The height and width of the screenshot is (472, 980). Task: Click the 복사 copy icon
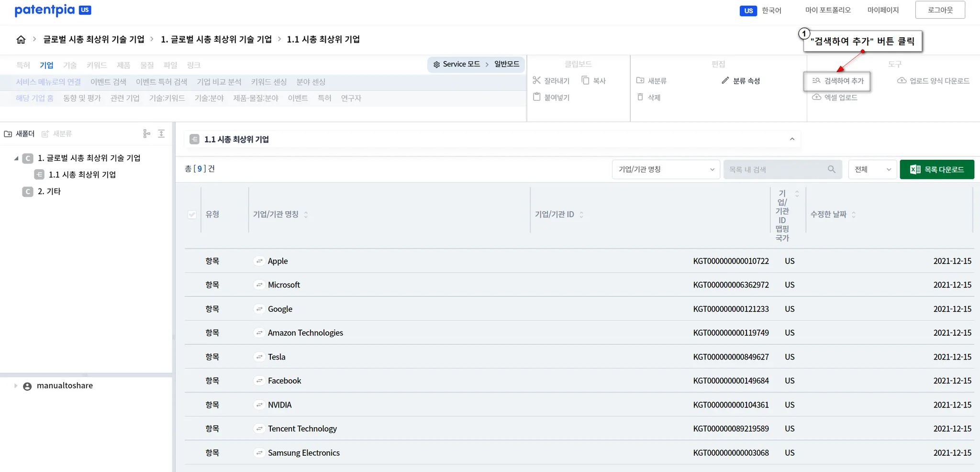[x=585, y=80]
